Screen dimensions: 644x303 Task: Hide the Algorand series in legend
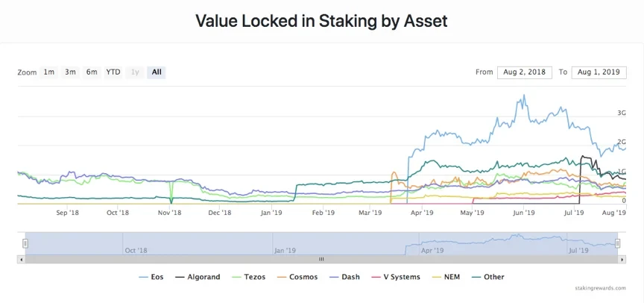coord(198,277)
